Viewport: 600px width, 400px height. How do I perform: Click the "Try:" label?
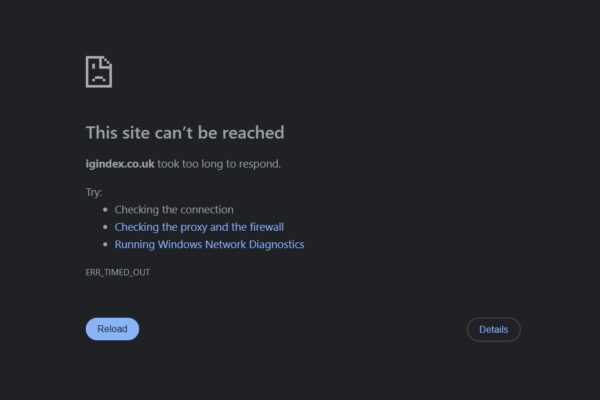94,191
